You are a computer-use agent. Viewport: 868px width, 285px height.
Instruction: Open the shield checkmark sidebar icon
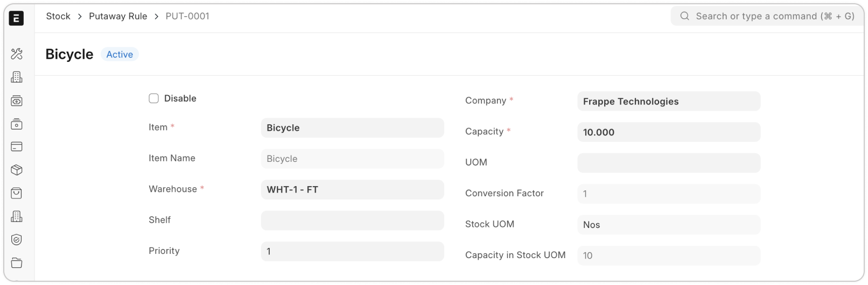click(17, 240)
